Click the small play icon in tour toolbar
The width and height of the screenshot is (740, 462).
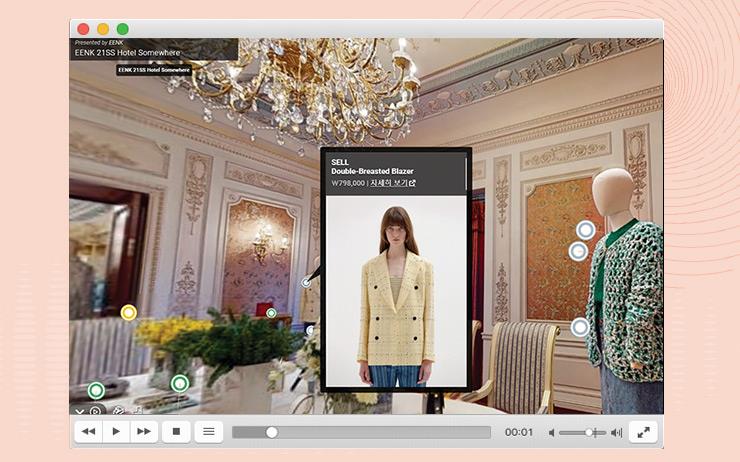96,410
